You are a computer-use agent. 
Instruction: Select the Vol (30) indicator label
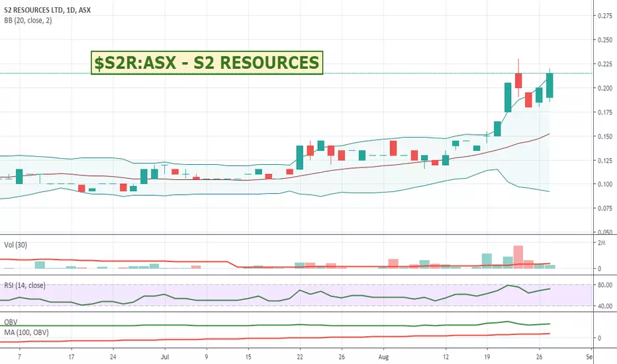click(15, 245)
